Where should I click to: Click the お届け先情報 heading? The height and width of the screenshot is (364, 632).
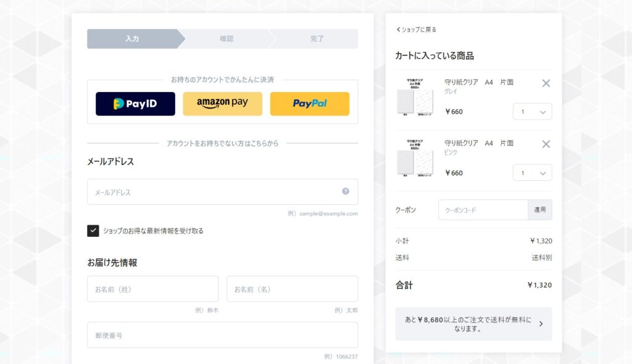click(112, 263)
